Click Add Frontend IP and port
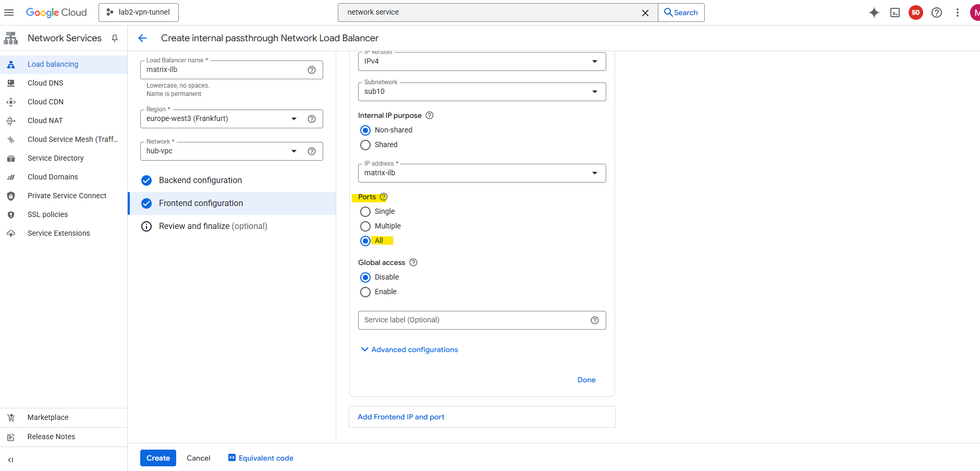 coord(401,417)
